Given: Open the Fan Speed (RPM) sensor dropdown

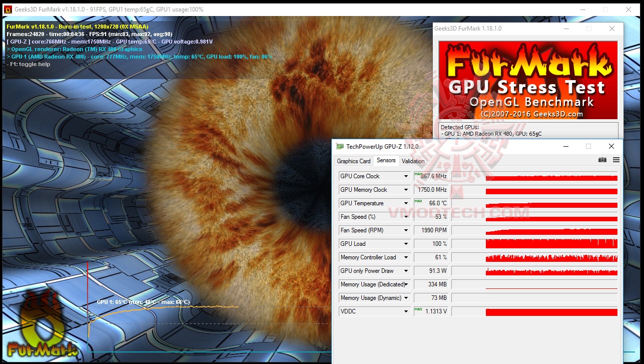Looking at the screenshot, I should [406, 230].
